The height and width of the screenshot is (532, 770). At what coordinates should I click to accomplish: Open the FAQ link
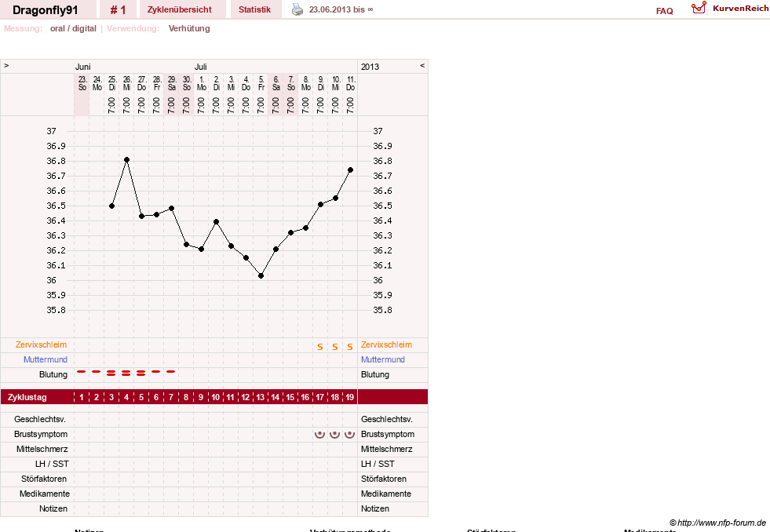pos(664,11)
